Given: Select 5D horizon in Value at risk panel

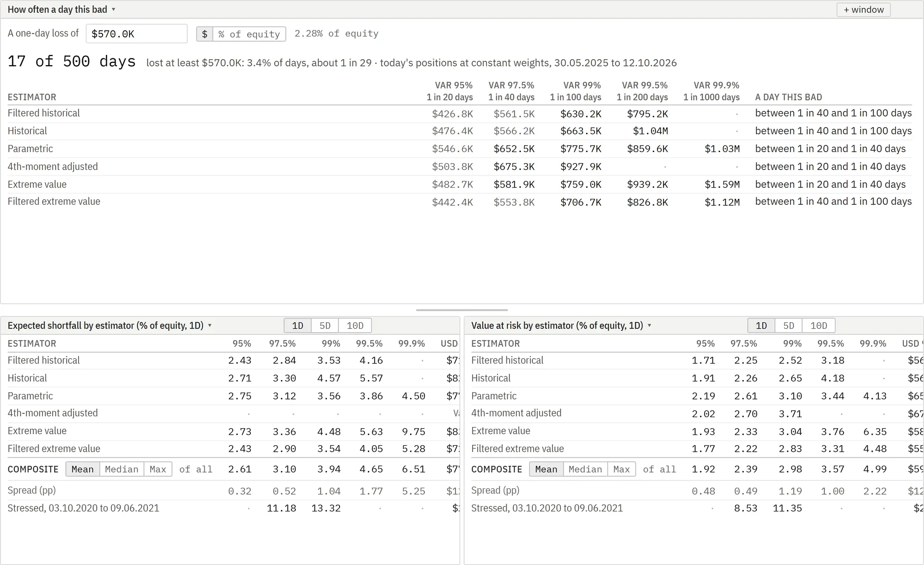Looking at the screenshot, I should tap(789, 325).
